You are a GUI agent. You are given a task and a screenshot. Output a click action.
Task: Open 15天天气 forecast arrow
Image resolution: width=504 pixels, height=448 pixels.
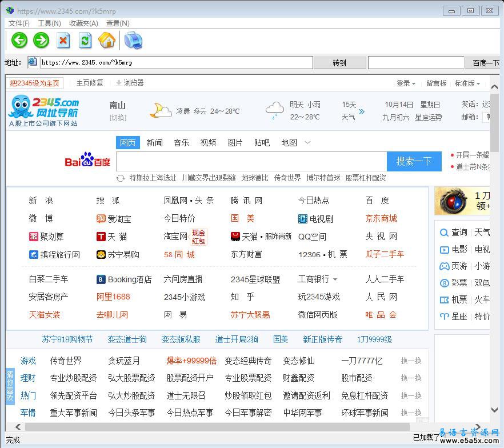(x=362, y=111)
